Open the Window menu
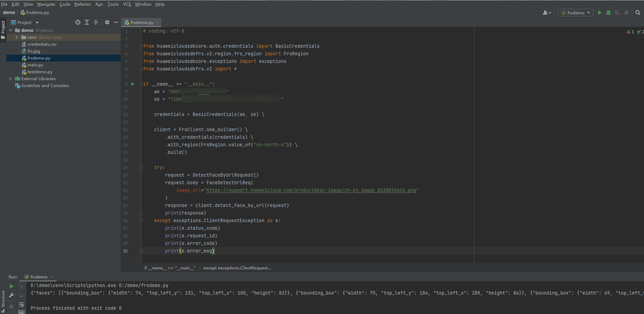 point(143,4)
